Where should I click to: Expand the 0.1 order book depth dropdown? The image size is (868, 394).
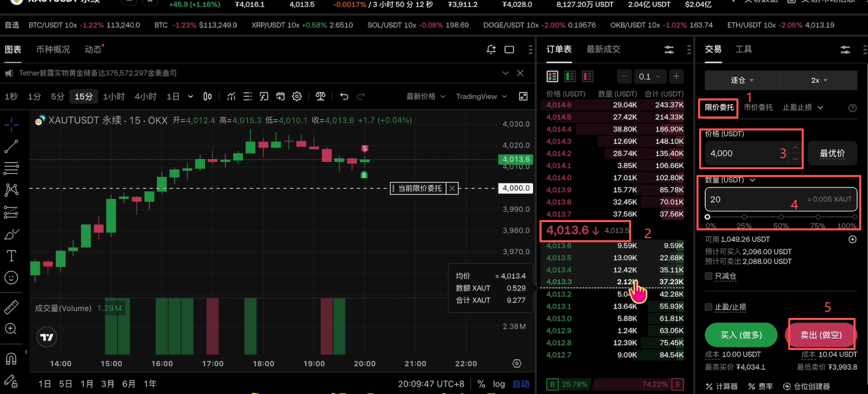650,77
